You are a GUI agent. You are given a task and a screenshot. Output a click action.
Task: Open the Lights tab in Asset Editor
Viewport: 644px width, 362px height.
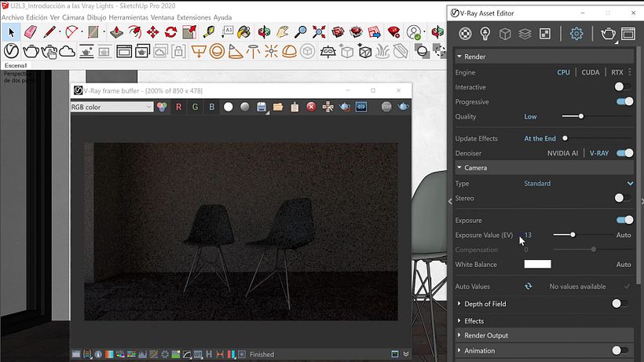[x=485, y=34]
